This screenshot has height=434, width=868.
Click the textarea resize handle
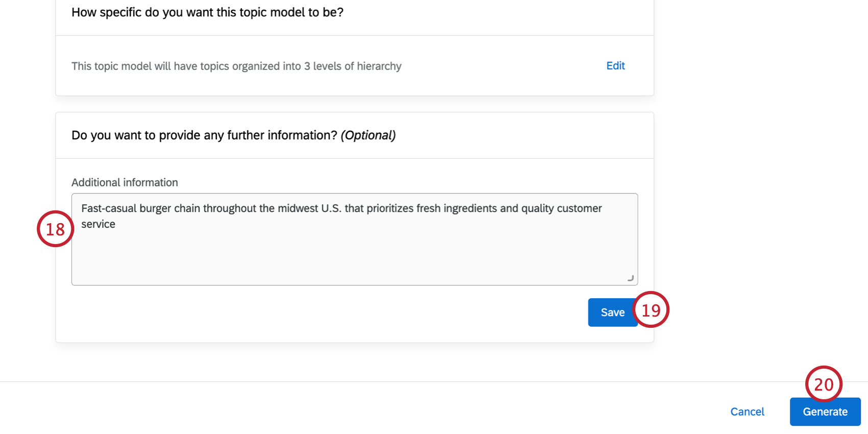[632, 278]
